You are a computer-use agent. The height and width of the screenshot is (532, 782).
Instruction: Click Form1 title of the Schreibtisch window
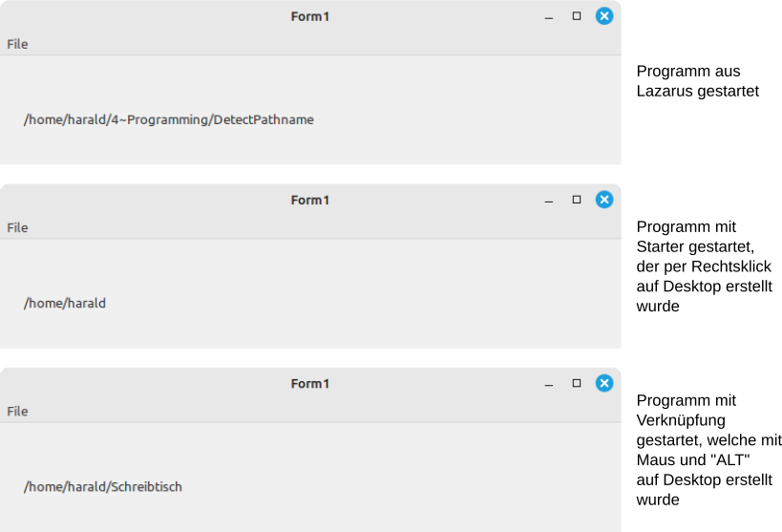pos(310,383)
